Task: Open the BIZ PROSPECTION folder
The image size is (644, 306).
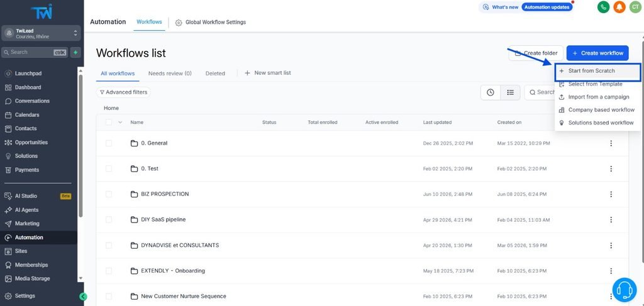Action: [165, 194]
